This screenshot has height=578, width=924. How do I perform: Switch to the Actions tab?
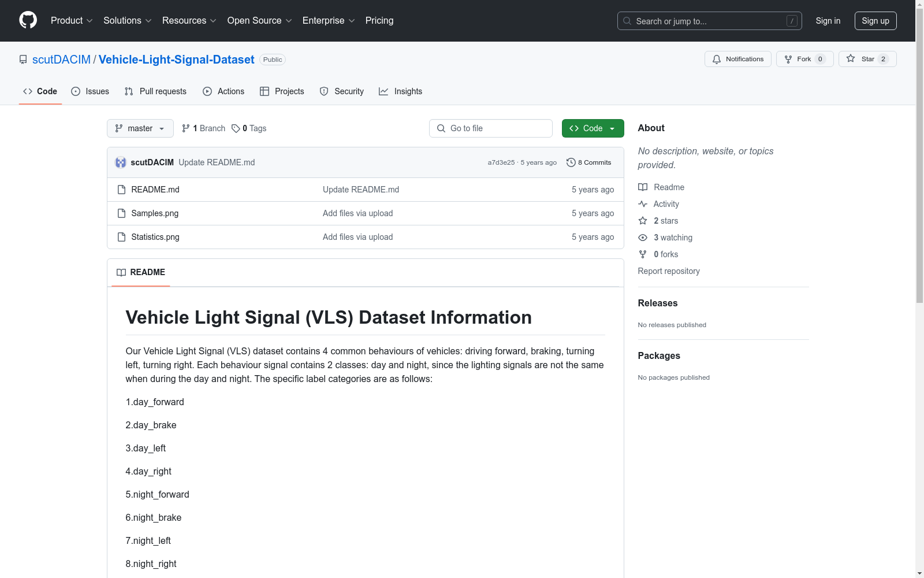pyautogui.click(x=223, y=91)
